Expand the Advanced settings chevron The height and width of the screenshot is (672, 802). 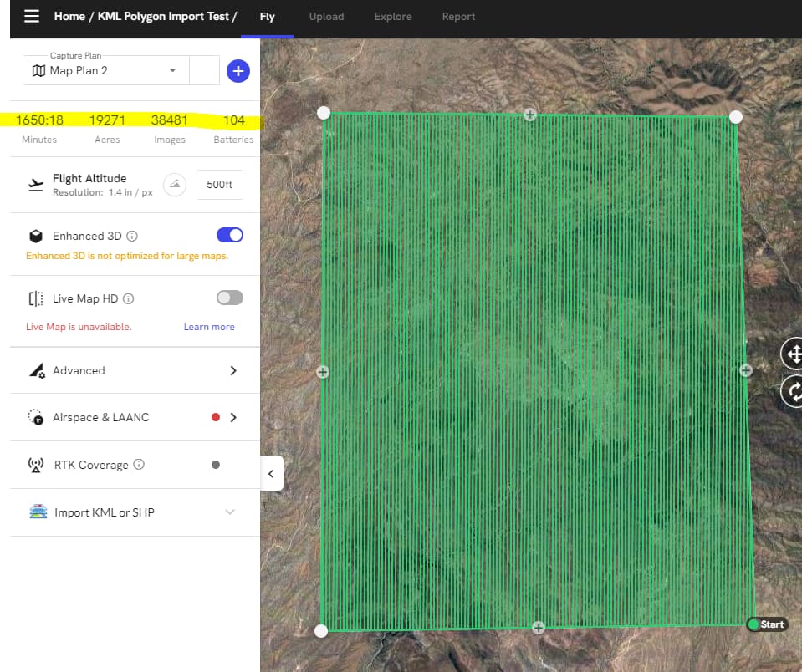click(x=232, y=370)
